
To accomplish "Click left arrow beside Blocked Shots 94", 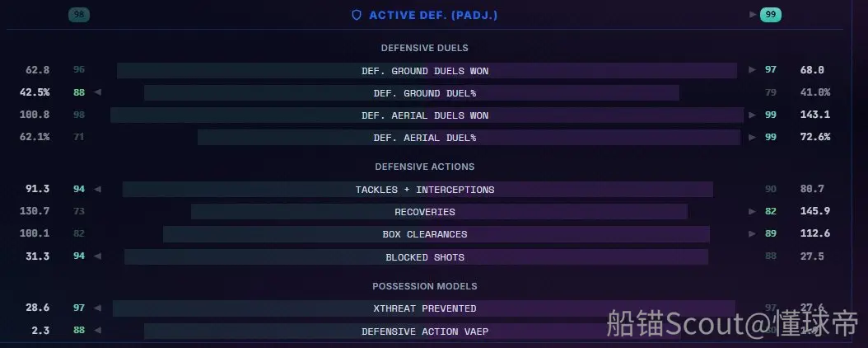I will [x=97, y=256].
